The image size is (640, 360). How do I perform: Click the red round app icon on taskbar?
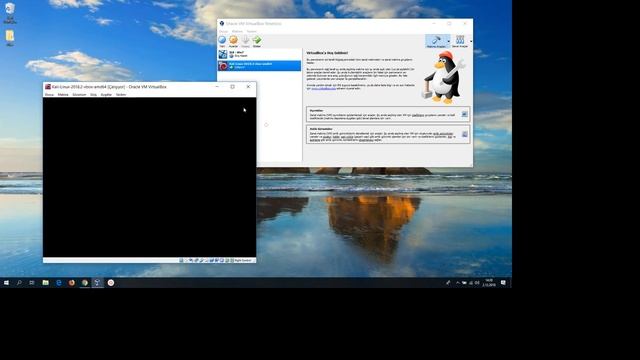[x=111, y=282]
